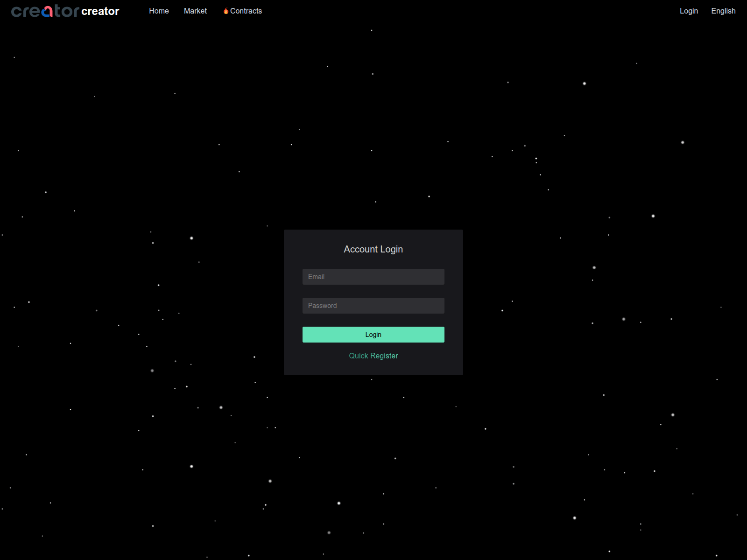Submit credentials with the Login button
Image resolution: width=747 pixels, height=560 pixels.
tap(373, 334)
